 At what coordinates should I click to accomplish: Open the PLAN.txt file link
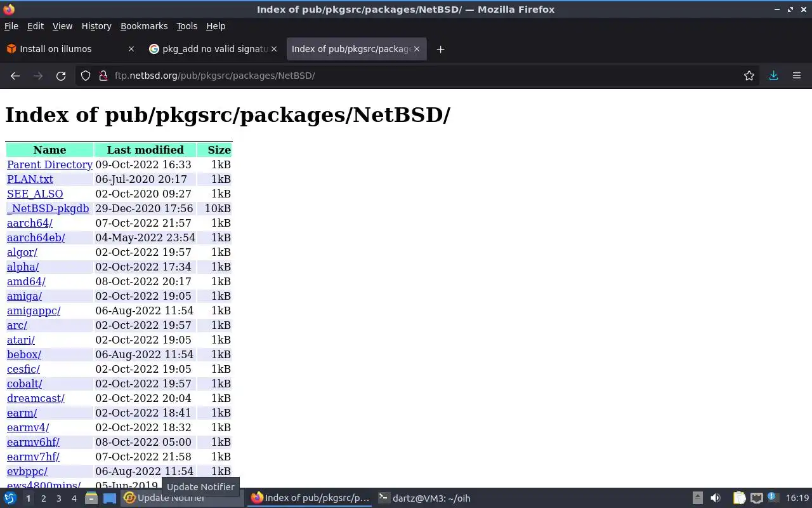coord(30,179)
